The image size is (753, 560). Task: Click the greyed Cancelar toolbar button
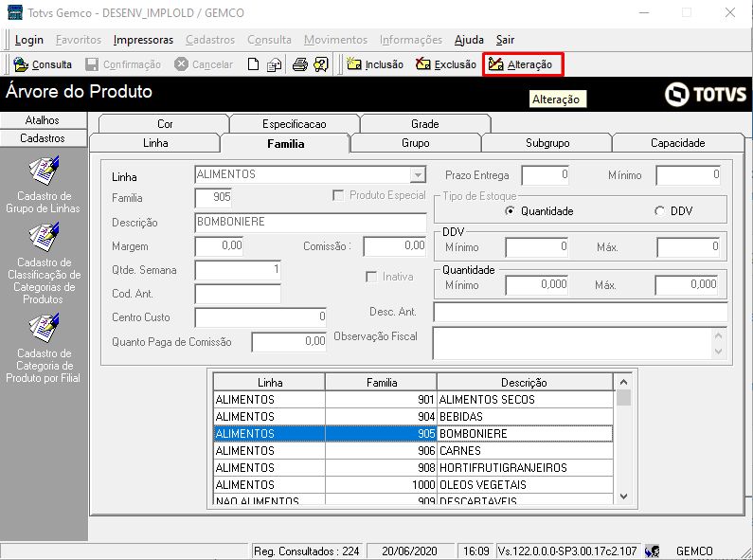coord(204,64)
